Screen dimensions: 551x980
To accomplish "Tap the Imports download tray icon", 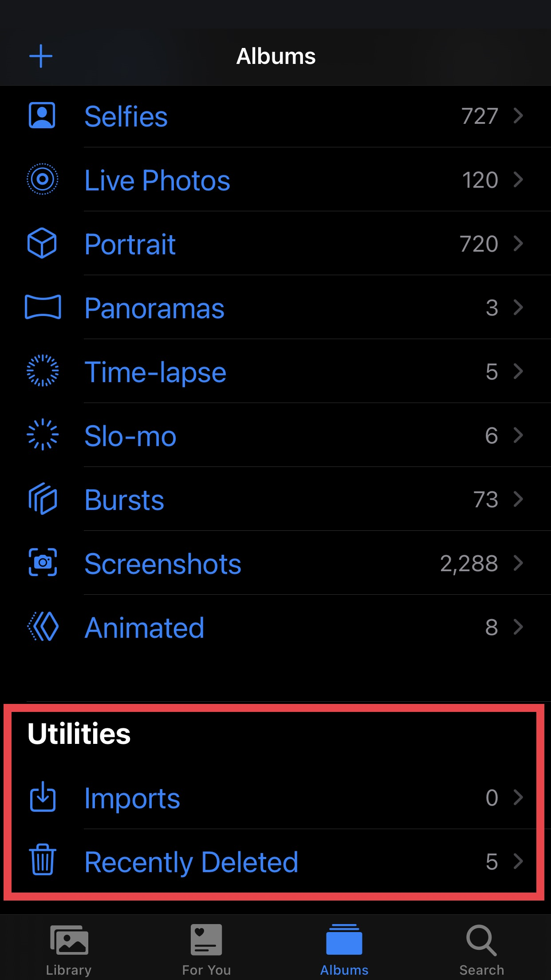I will tap(43, 797).
